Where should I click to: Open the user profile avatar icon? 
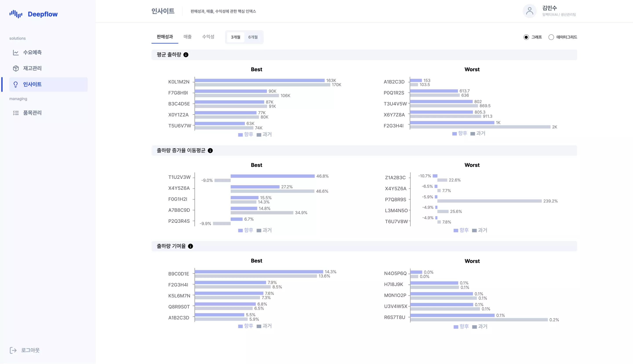click(529, 11)
